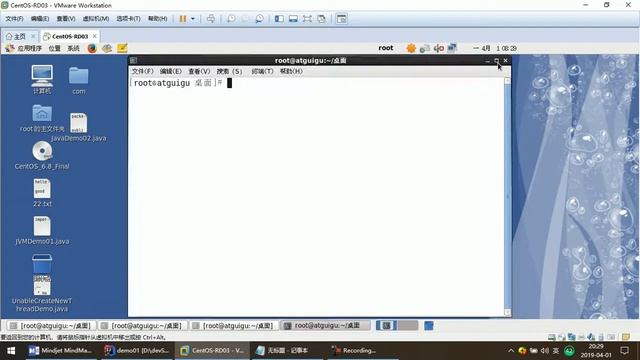Viewport: 640px width, 360px height.
Task: Select the CentOS_6.8_Final disc icon
Action: tap(42, 155)
